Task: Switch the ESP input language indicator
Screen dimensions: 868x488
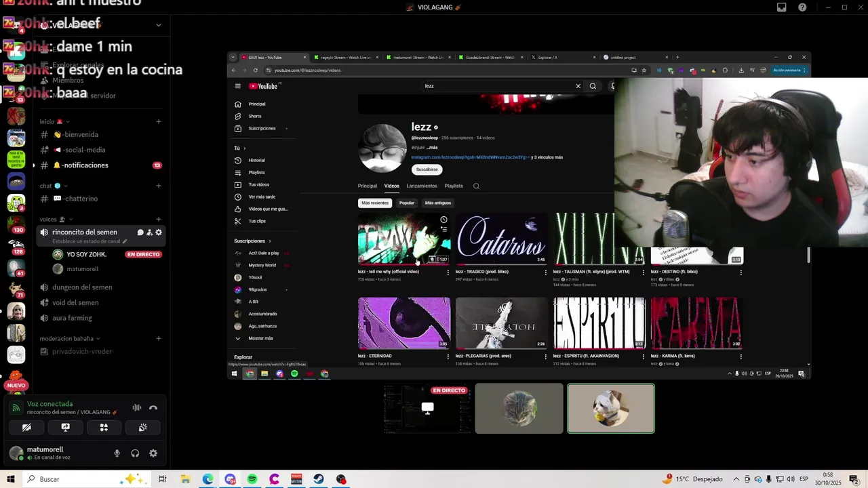Action: click(x=804, y=479)
